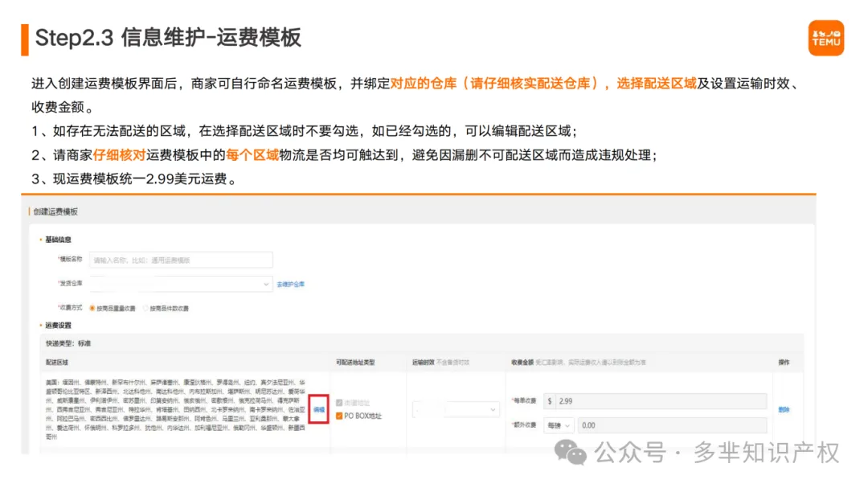Click the 快递类型: 标准 label
Viewport: 868px width, 488px height.
[x=68, y=343]
